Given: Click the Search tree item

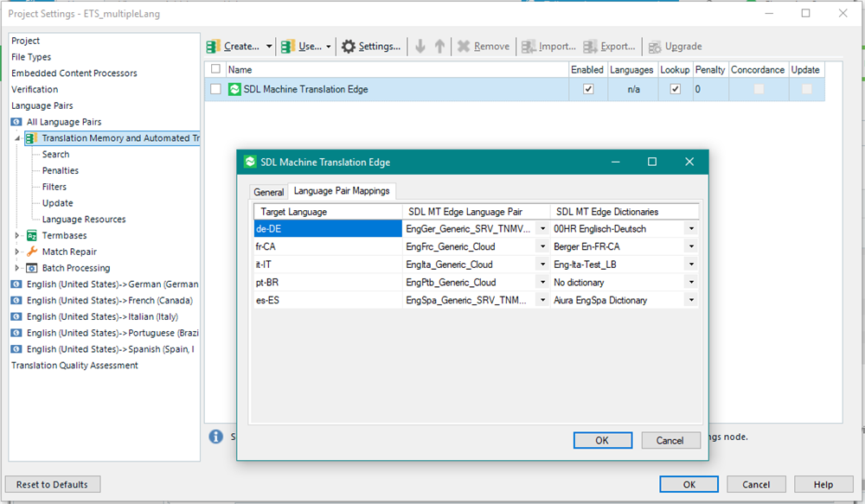Looking at the screenshot, I should click(x=55, y=155).
